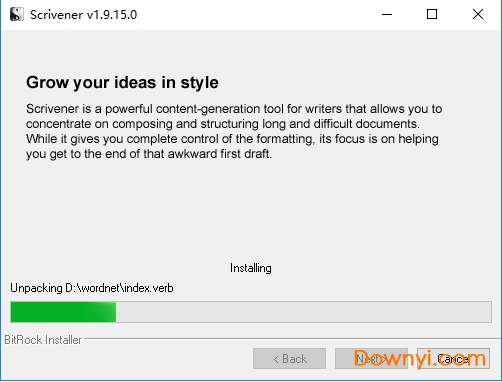This screenshot has width=502, height=382.
Task: Click the separator line beside BitRock Installer
Action: pos(292,339)
